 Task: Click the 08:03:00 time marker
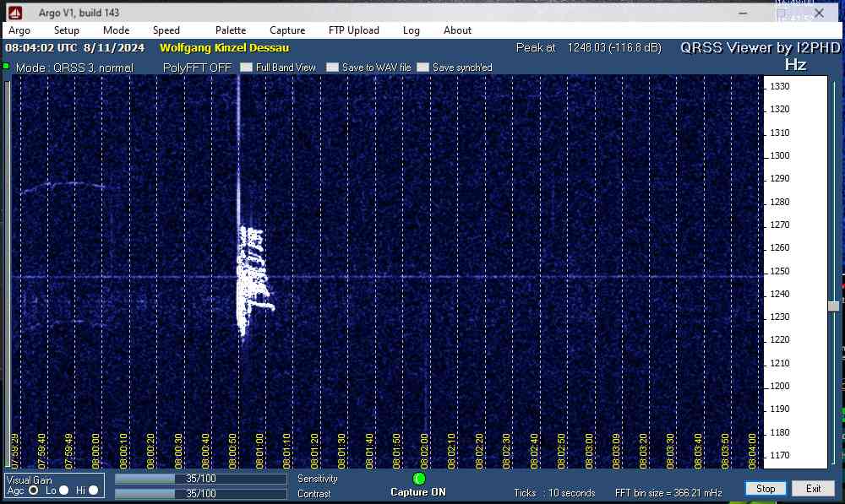pos(589,451)
